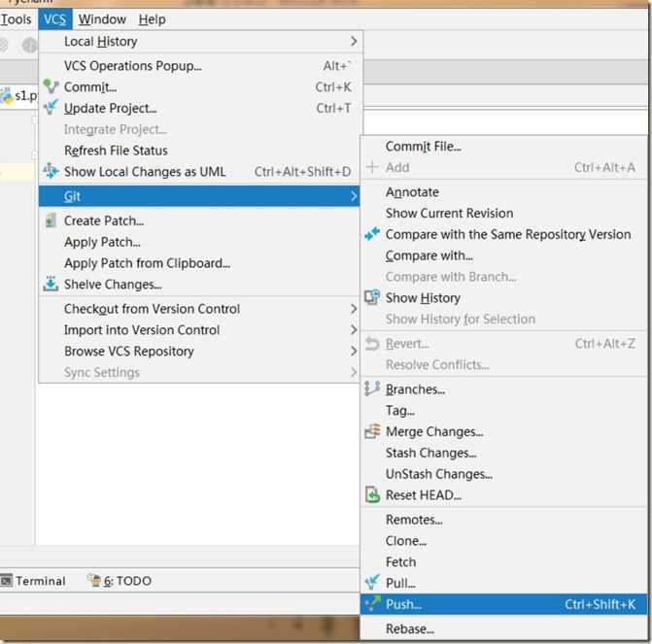Click the Branches icon in Git submenu
The image size is (652, 644).
point(372,389)
